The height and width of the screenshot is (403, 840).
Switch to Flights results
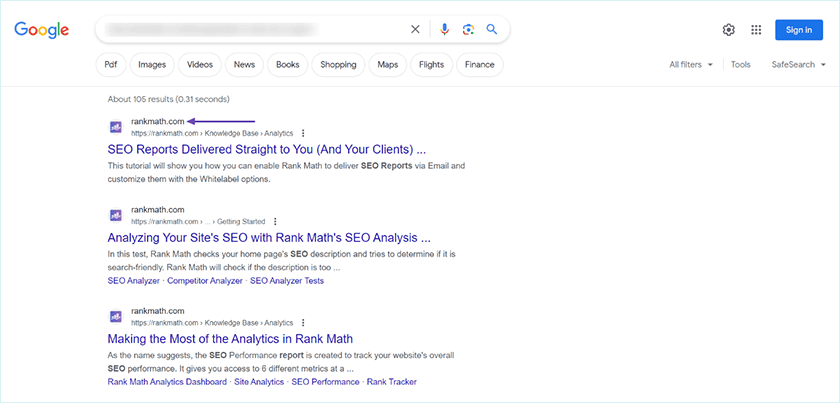432,64
